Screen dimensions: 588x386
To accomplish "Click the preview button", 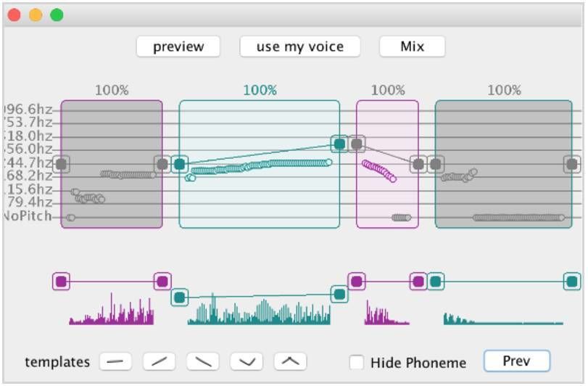I will 179,46.
